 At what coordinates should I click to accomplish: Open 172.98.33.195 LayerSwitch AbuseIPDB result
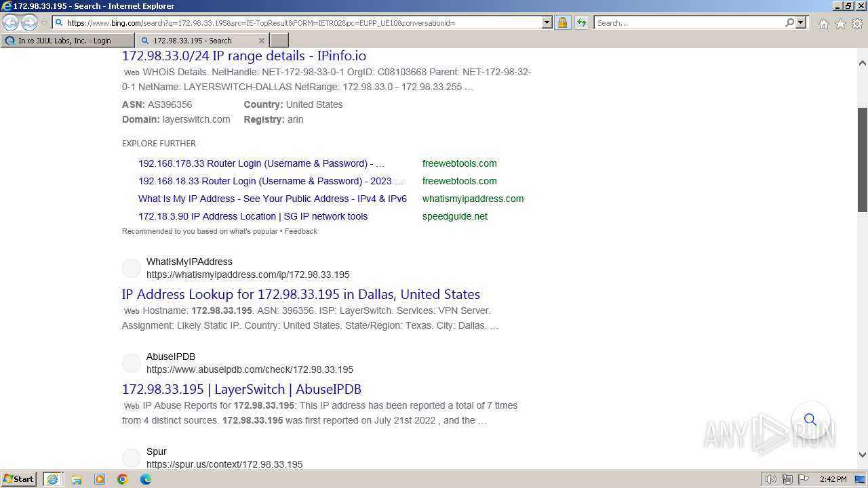click(241, 389)
